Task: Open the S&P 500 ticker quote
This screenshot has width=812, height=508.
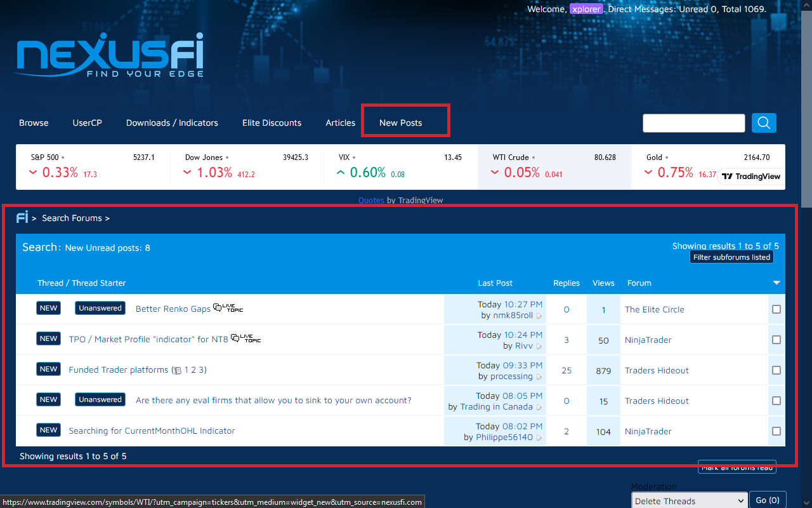Action: pos(93,166)
